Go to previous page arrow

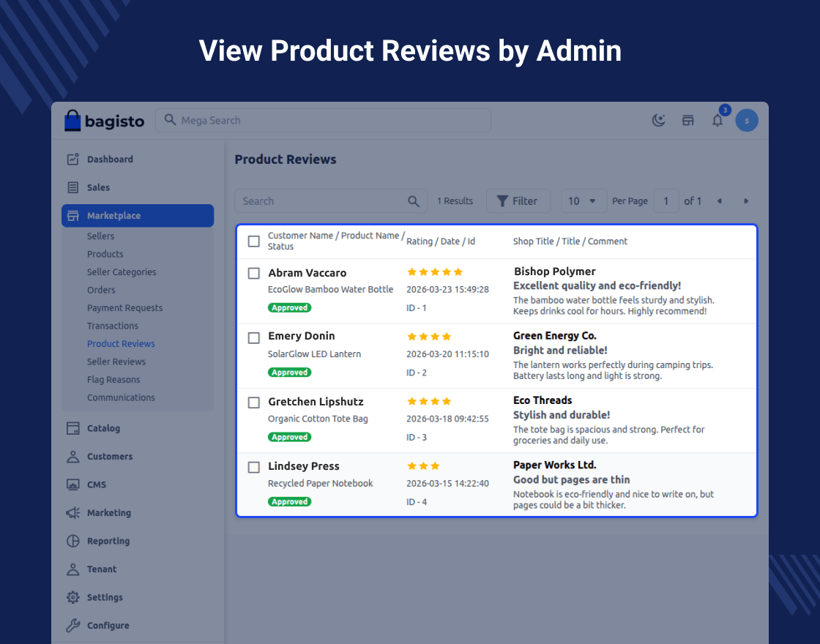pyautogui.click(x=719, y=201)
